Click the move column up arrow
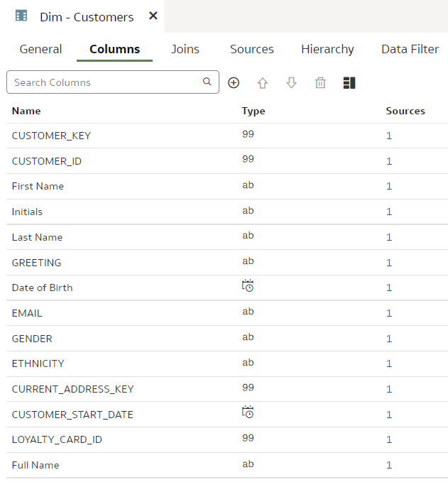448x487 pixels. pyautogui.click(x=263, y=83)
